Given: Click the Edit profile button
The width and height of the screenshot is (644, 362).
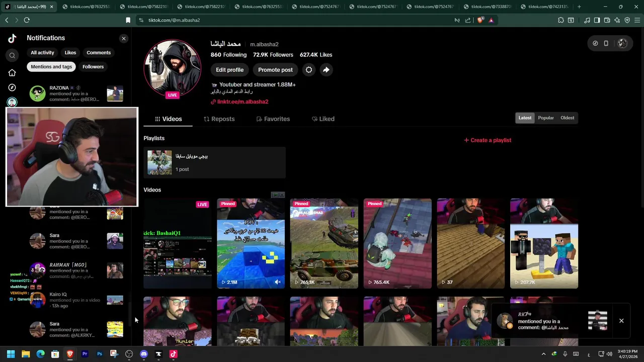Looking at the screenshot, I should [229, 70].
